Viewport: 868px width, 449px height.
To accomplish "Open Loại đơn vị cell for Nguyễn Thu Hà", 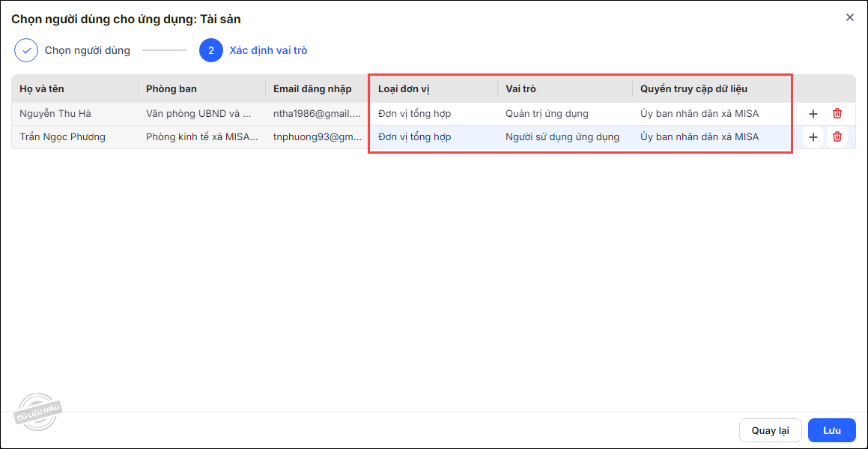I will click(x=434, y=114).
